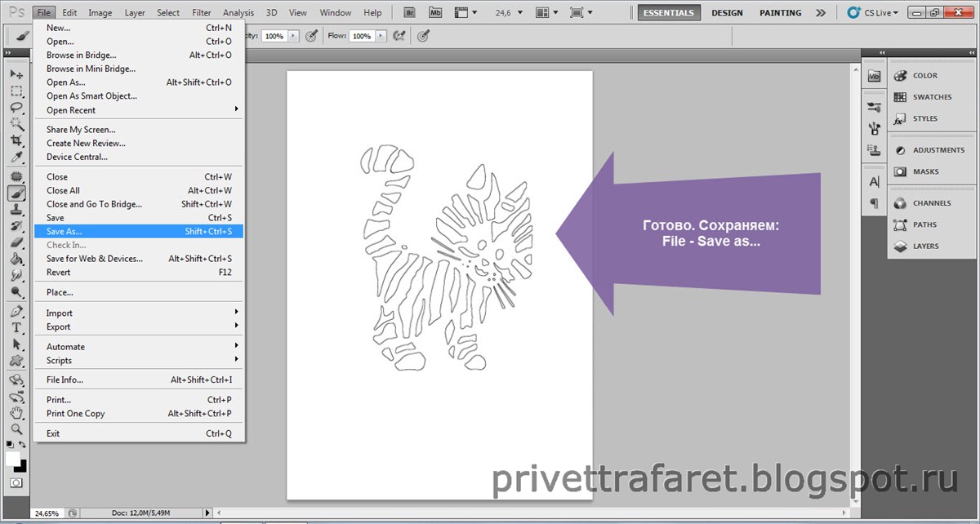The height and width of the screenshot is (524, 980).
Task: Expand the Import submenu
Action: [x=139, y=313]
